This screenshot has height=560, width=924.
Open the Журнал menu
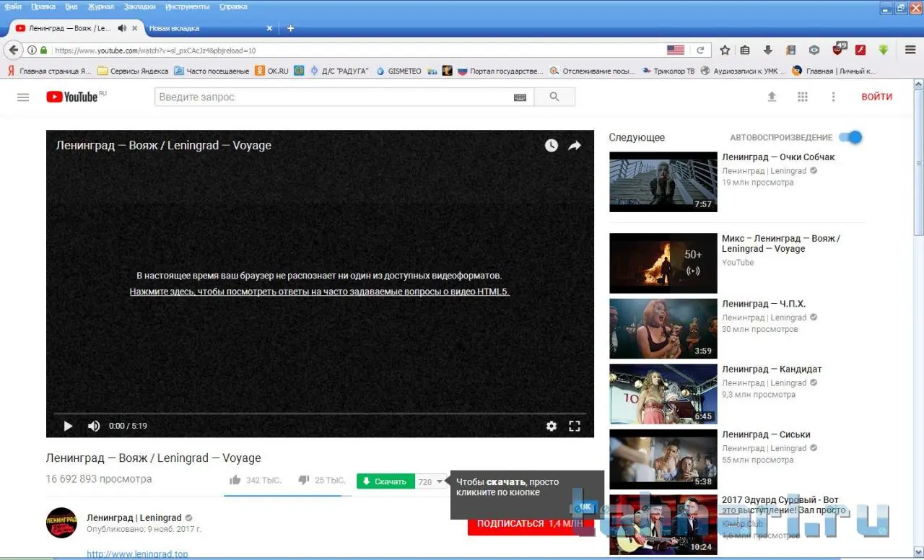click(x=101, y=6)
